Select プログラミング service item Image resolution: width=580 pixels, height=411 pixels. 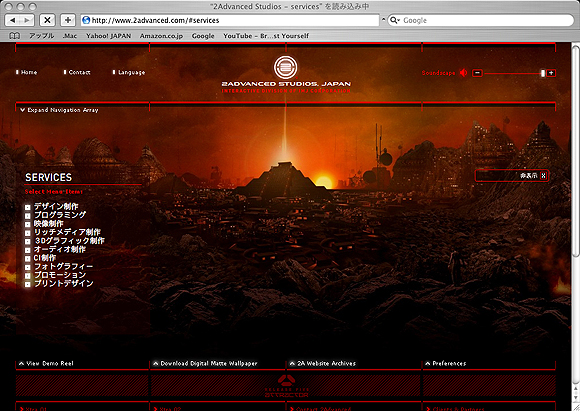[55, 215]
